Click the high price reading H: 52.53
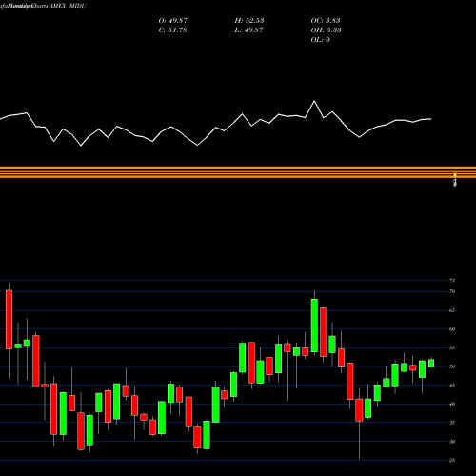Screen dimensions: 476x476 [249, 21]
